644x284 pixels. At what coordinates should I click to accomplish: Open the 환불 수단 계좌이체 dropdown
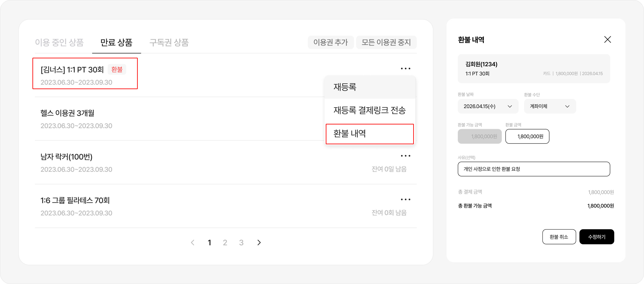point(550,106)
